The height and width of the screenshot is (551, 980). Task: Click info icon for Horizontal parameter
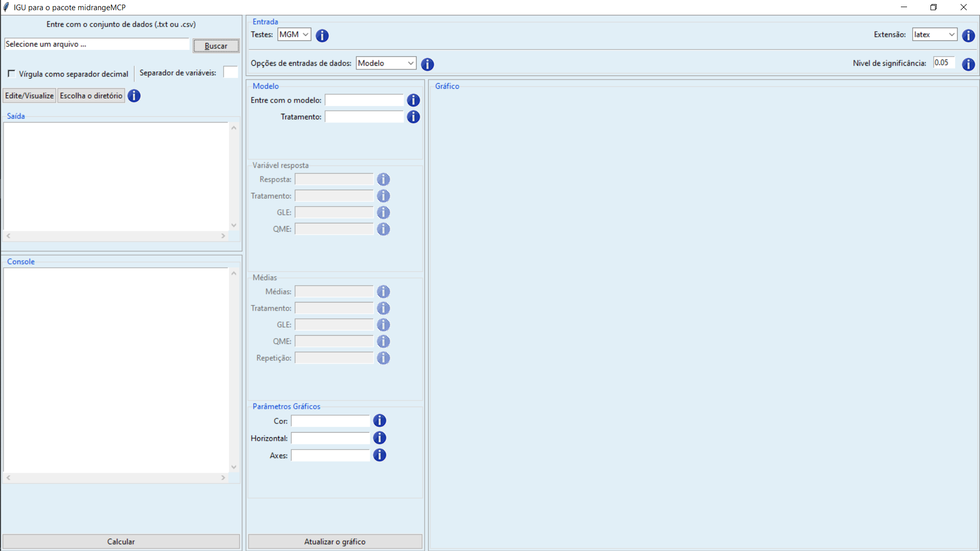[379, 438]
